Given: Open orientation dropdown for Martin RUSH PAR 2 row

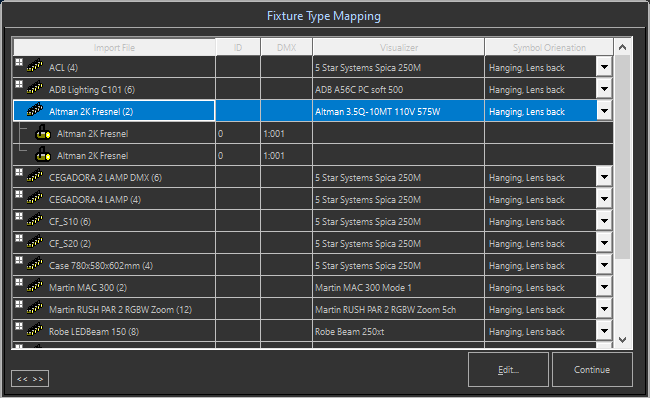Looking at the screenshot, I should (x=604, y=309).
